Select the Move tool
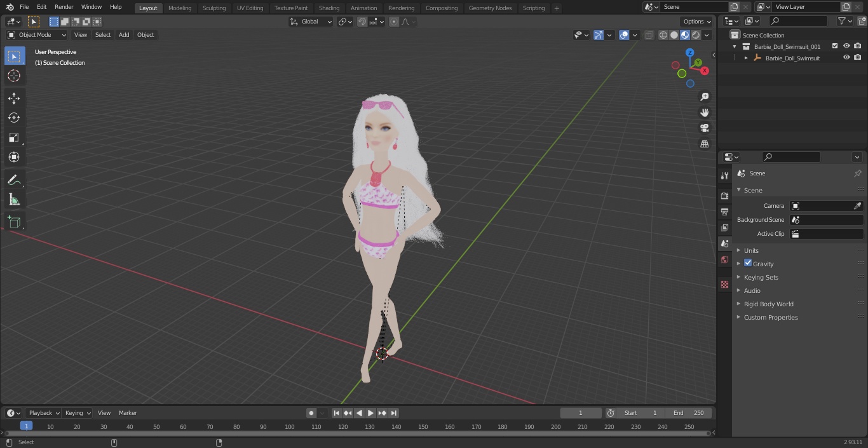This screenshot has width=868, height=448. [14, 98]
